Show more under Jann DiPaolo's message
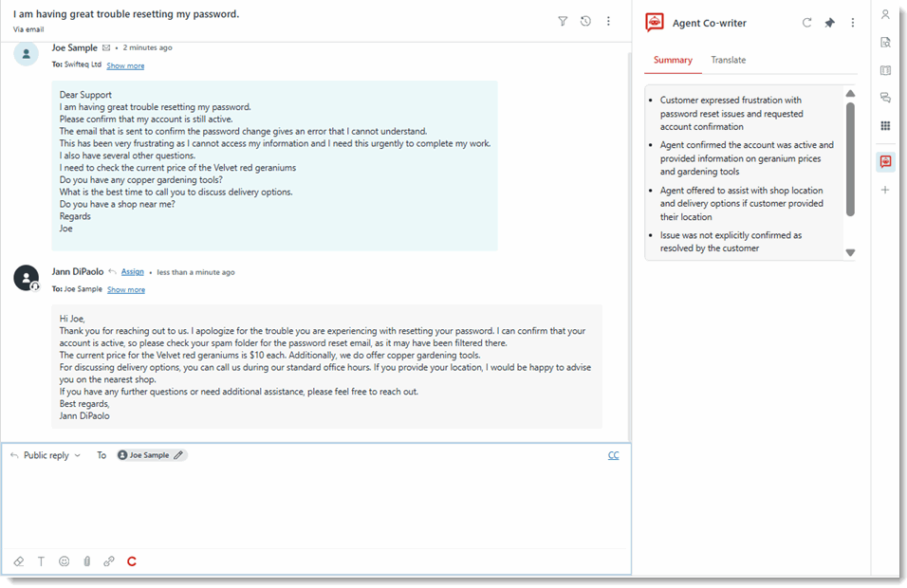The image size is (907, 588). pos(126,289)
